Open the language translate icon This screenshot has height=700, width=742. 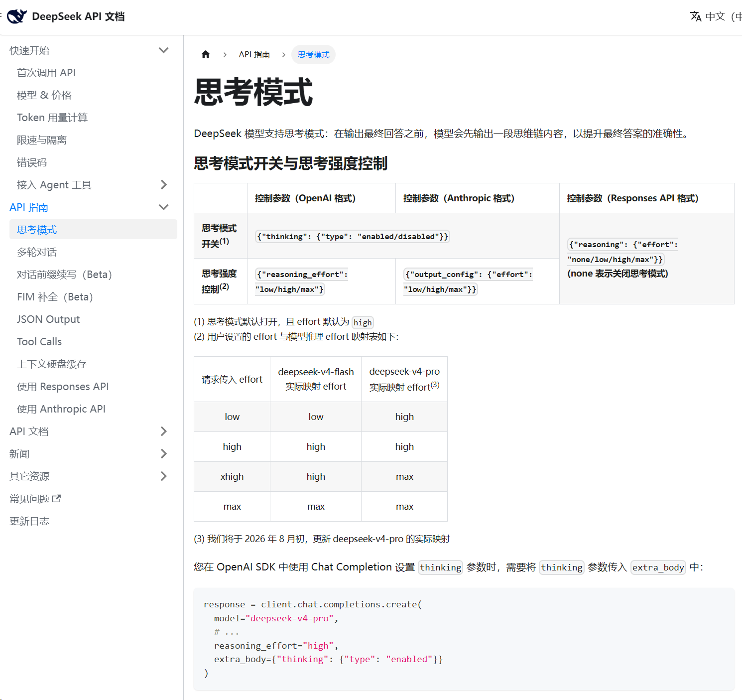click(696, 16)
